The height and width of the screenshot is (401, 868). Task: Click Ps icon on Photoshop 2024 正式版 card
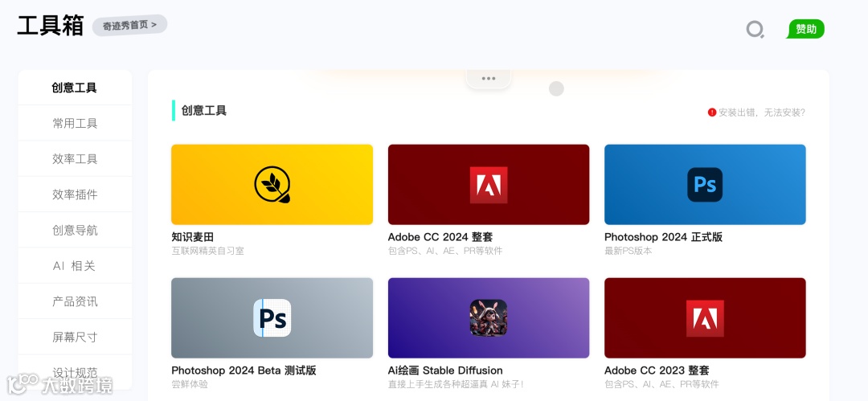click(705, 185)
